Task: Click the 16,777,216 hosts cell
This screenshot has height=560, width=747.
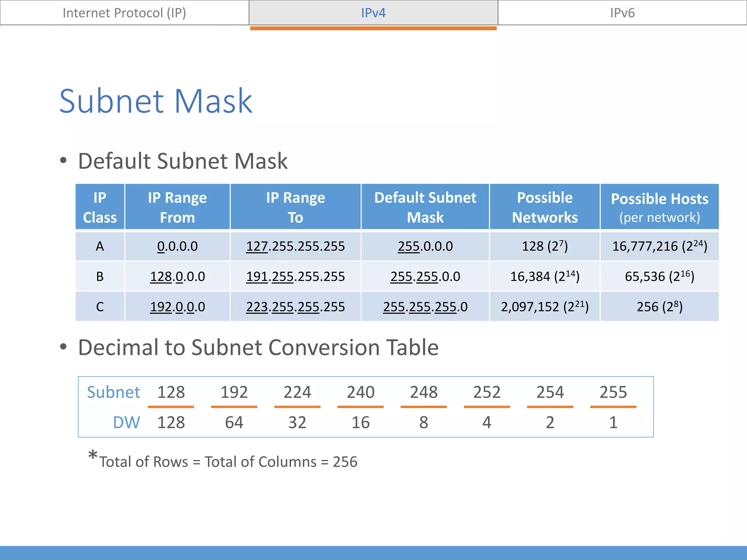Action: tap(659, 246)
